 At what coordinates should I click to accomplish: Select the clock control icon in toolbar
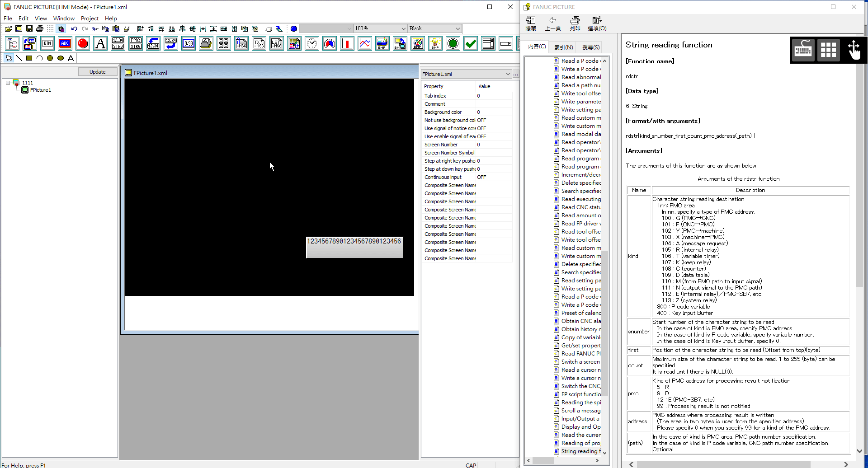(x=312, y=43)
